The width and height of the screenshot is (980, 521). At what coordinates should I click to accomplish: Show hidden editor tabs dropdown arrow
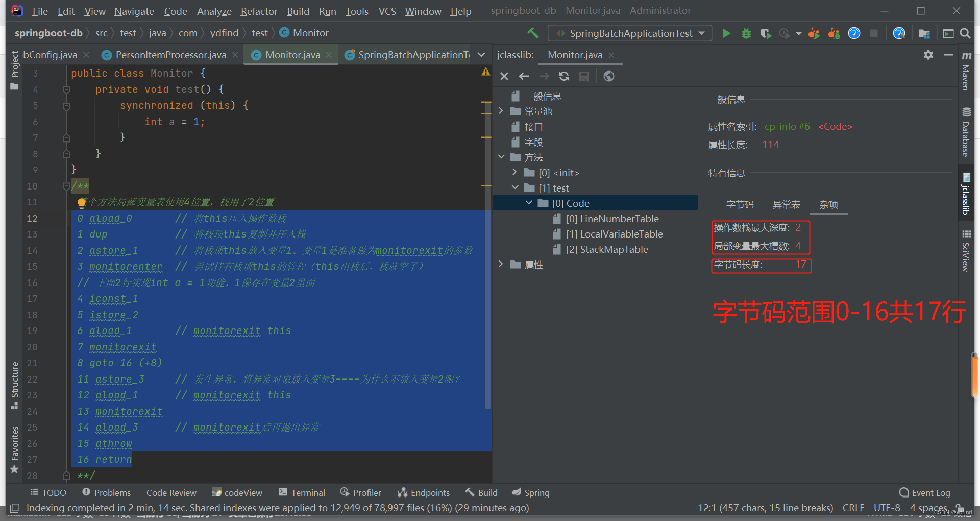click(481, 55)
